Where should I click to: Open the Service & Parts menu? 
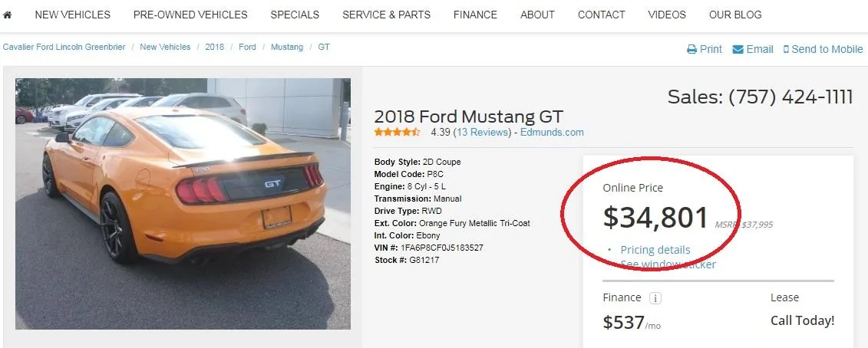pos(386,15)
